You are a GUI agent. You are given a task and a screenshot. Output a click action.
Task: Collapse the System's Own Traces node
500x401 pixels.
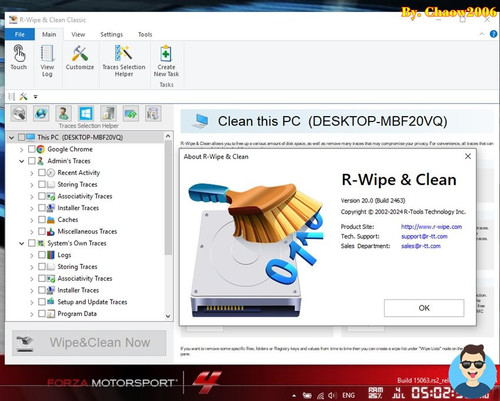click(x=22, y=243)
